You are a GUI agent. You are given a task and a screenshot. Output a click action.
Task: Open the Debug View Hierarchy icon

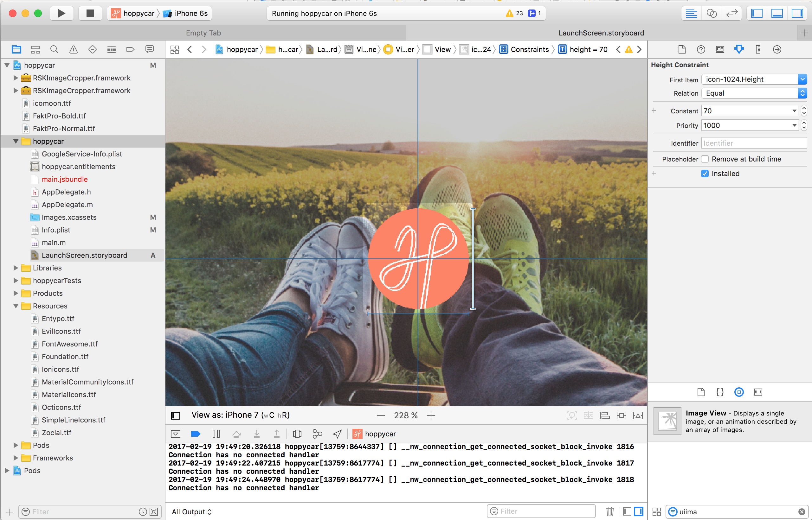(x=297, y=434)
